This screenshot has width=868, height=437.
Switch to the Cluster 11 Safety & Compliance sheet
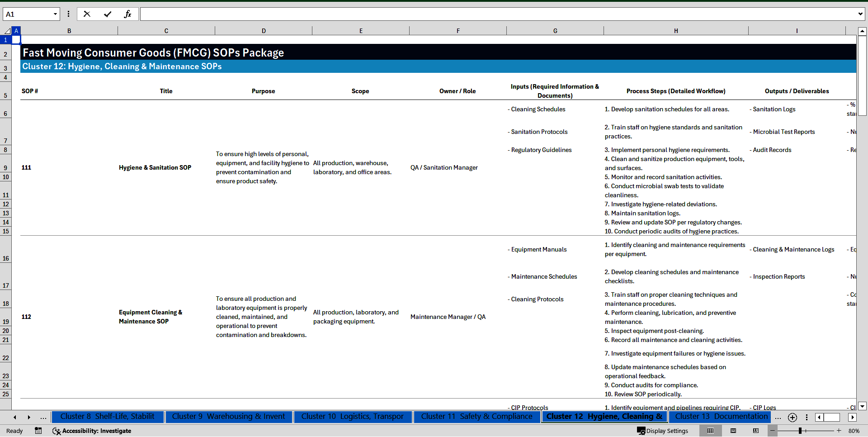476,417
